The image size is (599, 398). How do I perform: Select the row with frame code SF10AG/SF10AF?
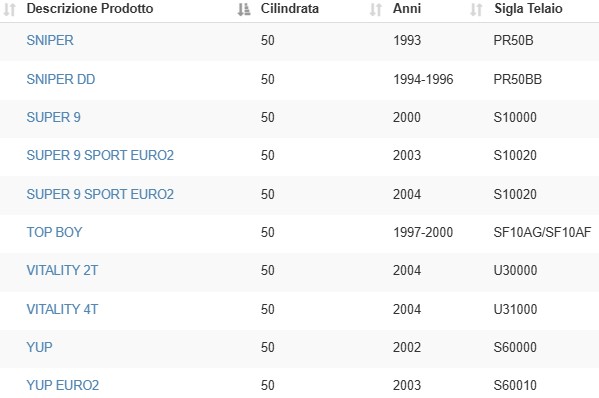(x=300, y=233)
